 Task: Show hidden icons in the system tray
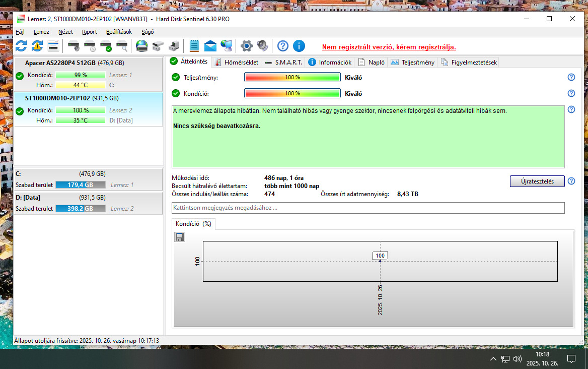tap(493, 359)
